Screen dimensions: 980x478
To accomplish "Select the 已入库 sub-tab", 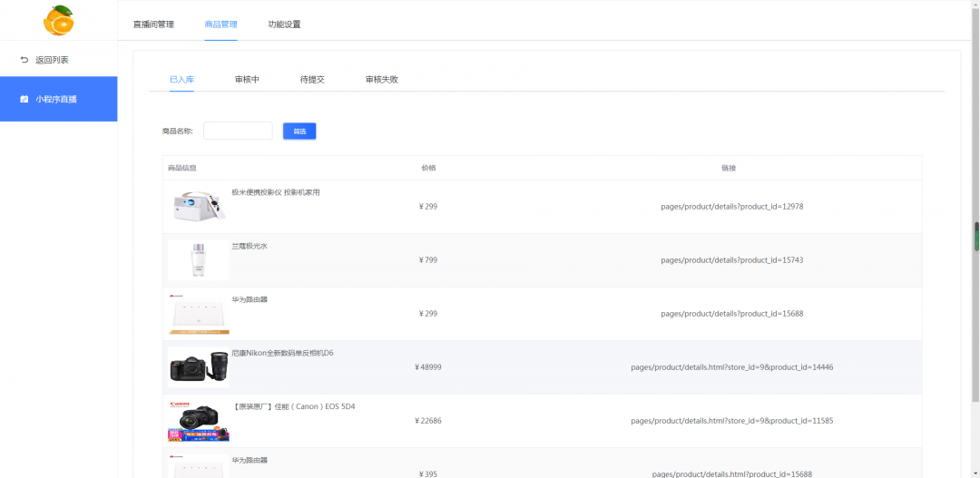I will (181, 80).
